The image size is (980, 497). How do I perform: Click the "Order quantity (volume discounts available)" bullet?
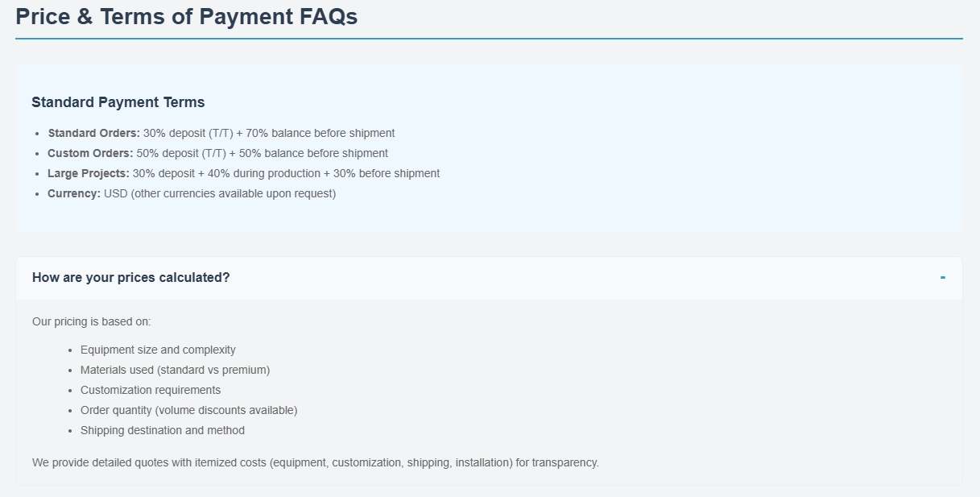188,411
